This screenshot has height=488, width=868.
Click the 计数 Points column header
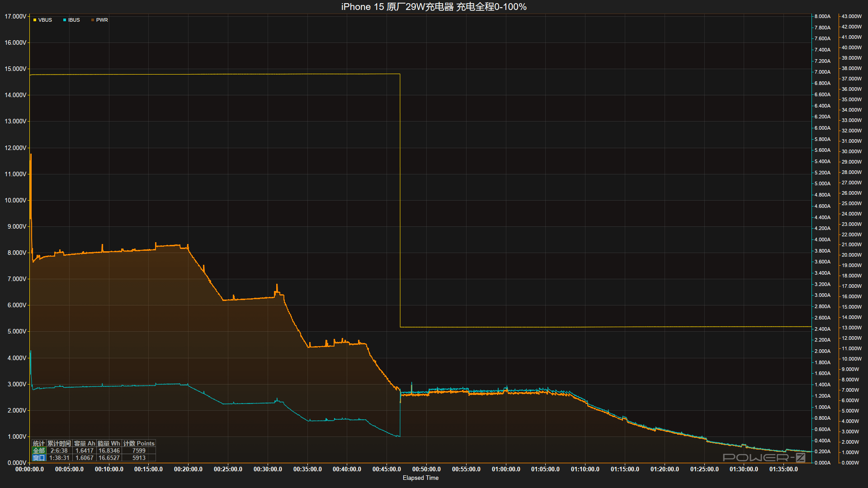(x=139, y=443)
